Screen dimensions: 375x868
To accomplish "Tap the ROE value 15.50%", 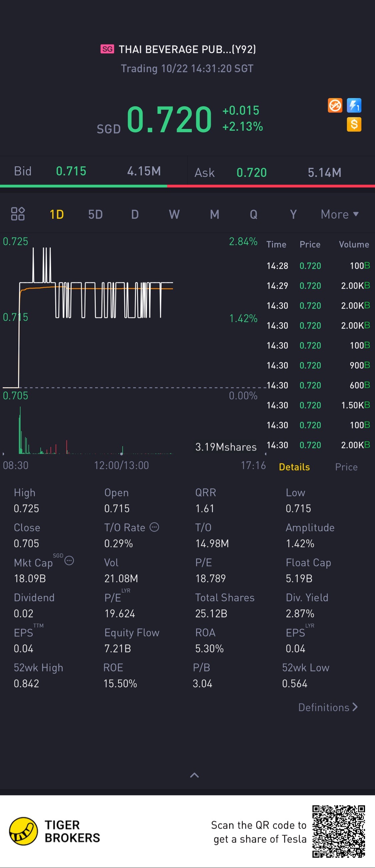I will (120, 684).
